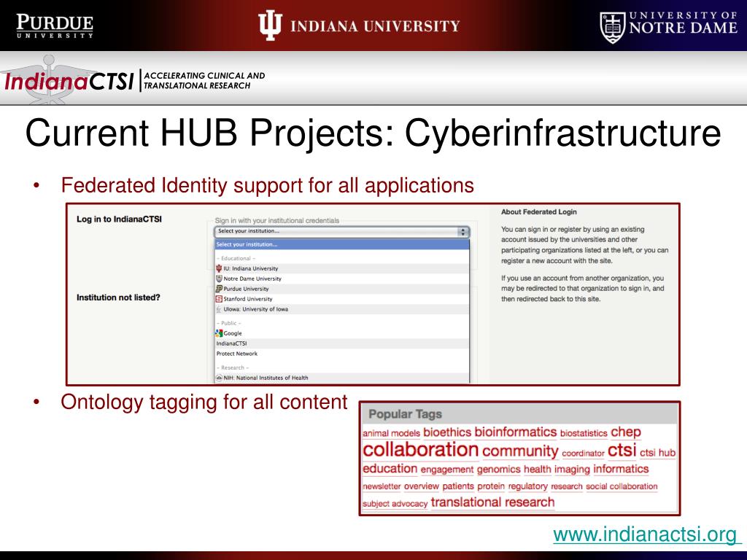Click the IndianaCTSI logo banner

133,80
